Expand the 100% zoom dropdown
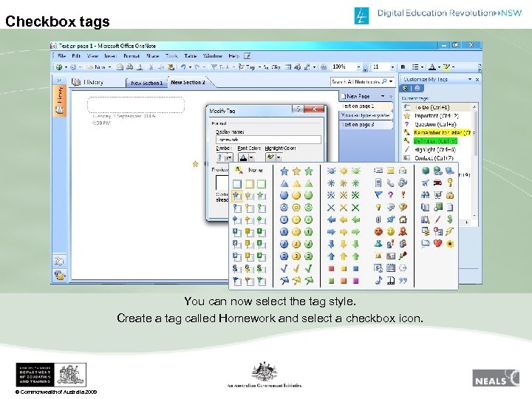The height and width of the screenshot is (399, 532). (x=358, y=67)
